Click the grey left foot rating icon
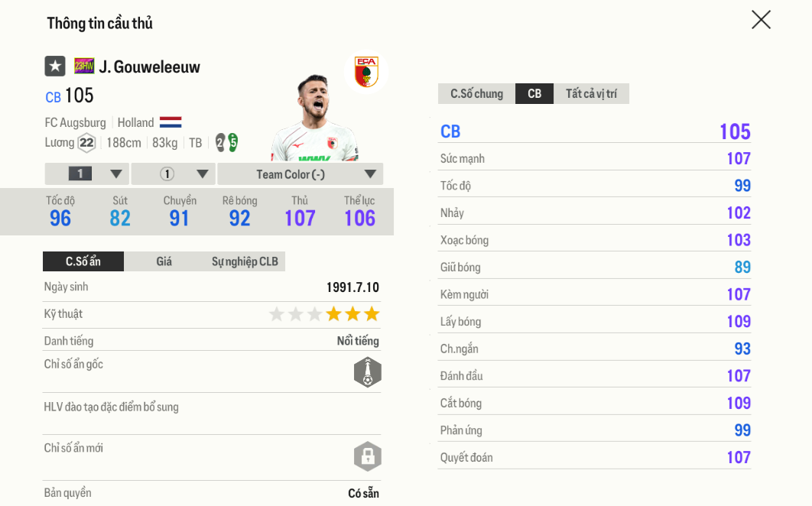Viewport: 812px width, 506px height. pos(220,142)
